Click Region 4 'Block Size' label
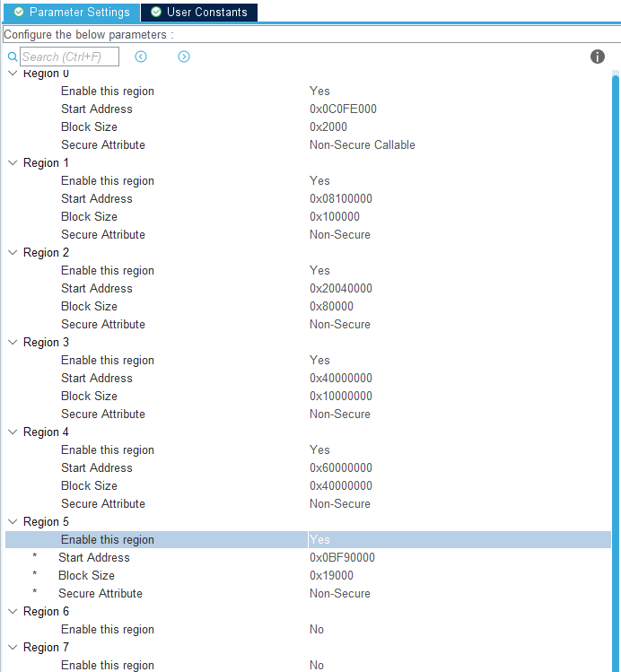 pos(89,485)
